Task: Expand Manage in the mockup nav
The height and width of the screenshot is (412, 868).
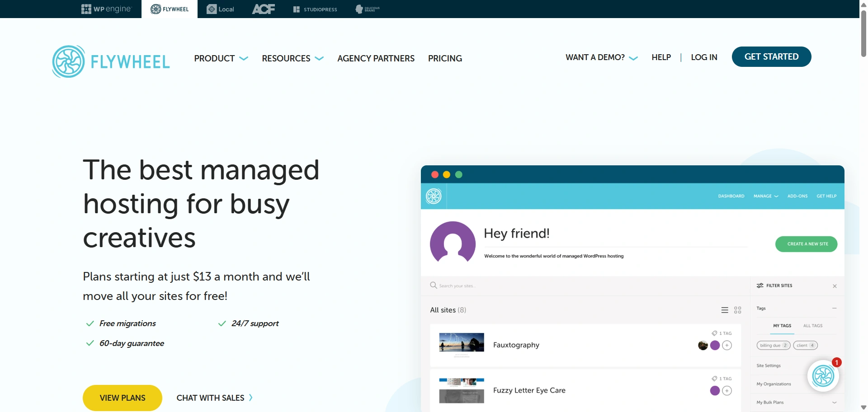Action: click(766, 196)
